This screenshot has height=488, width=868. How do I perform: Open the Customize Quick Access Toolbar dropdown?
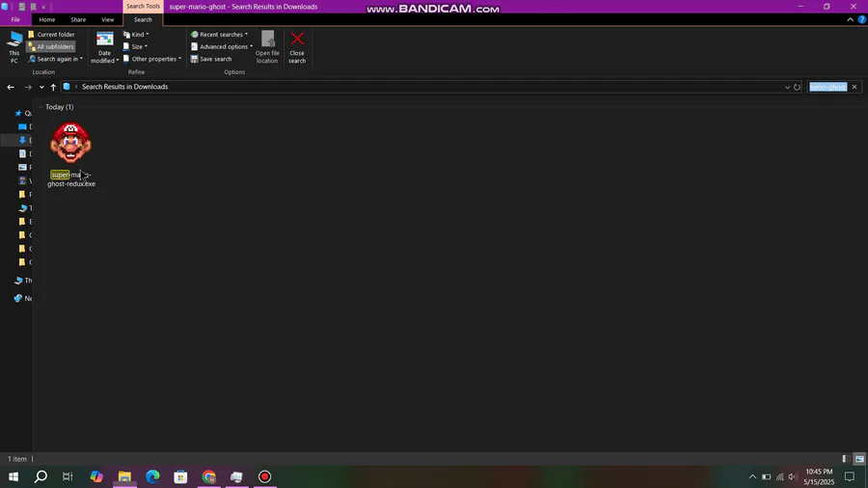(x=43, y=7)
